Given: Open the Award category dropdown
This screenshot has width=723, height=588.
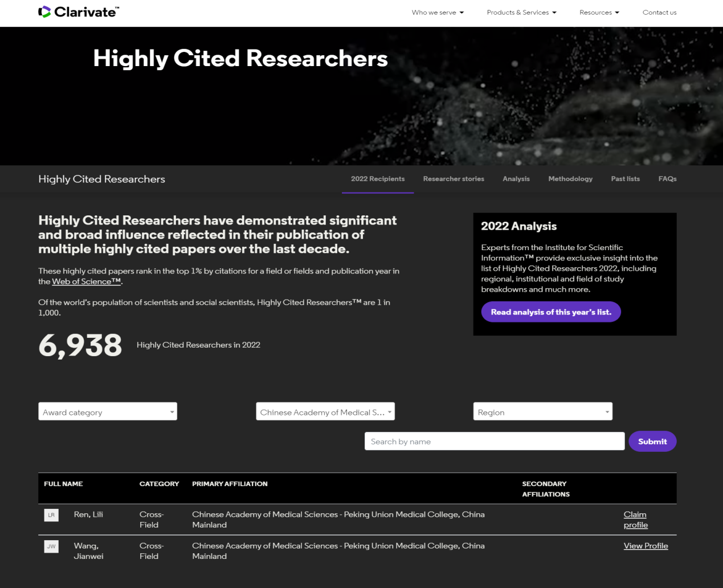Looking at the screenshot, I should [x=108, y=411].
